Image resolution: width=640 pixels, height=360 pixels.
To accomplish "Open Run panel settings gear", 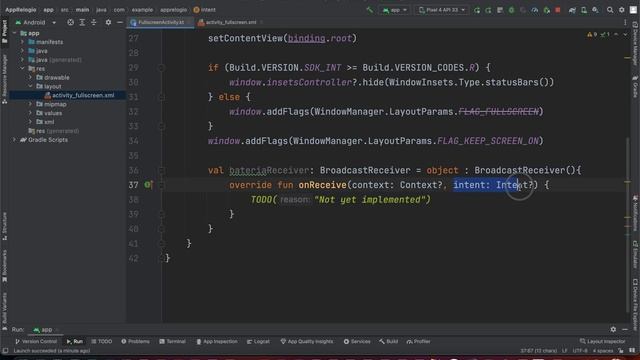I will click(x=613, y=329).
